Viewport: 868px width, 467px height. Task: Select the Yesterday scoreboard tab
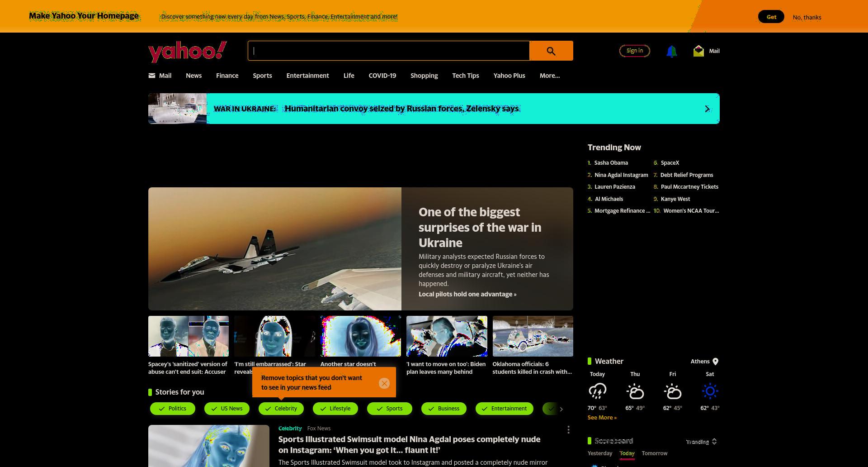coord(600,453)
